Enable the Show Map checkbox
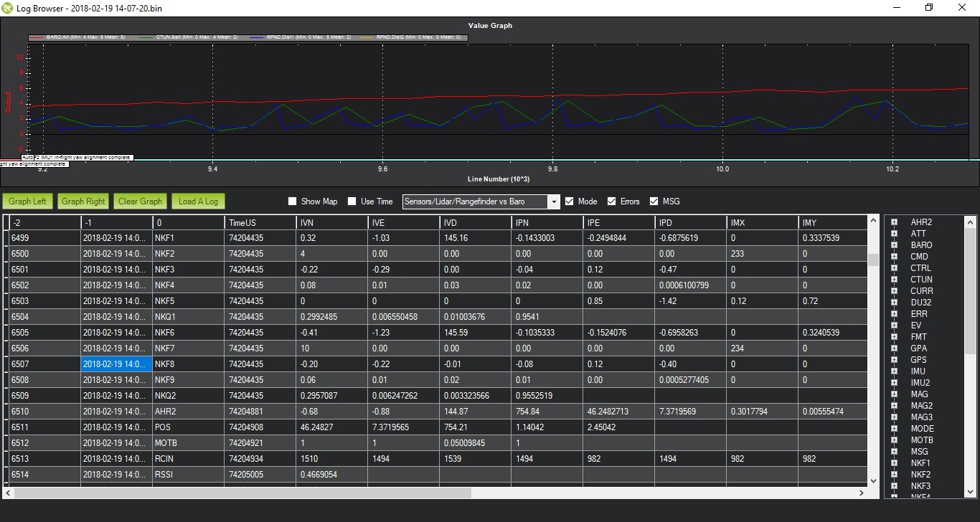The height and width of the screenshot is (522, 980). click(x=292, y=201)
